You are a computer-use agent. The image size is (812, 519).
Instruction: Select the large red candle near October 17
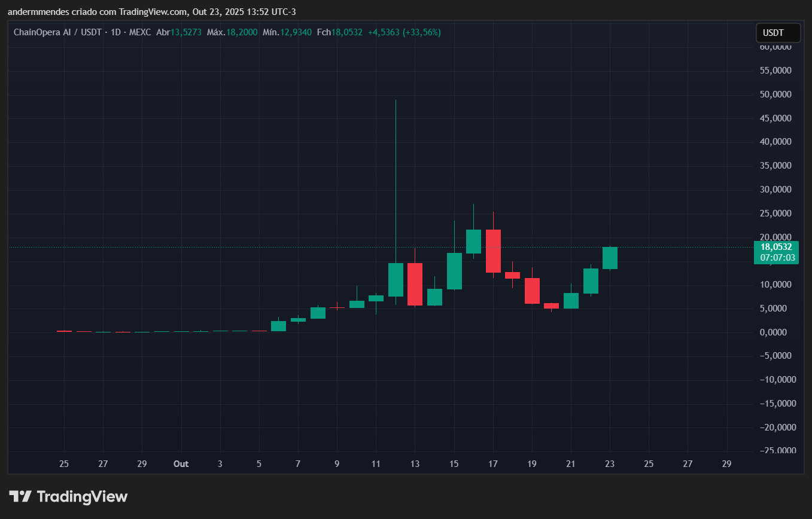tap(492, 251)
